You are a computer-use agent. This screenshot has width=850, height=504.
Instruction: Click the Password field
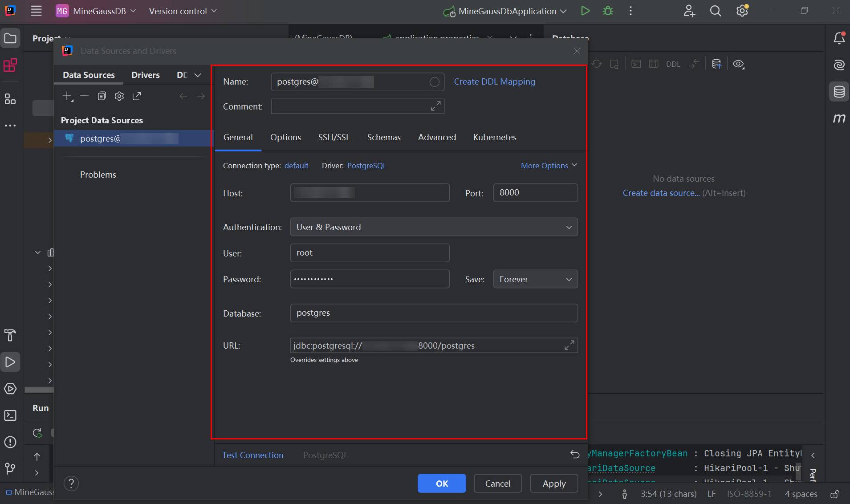coord(370,279)
